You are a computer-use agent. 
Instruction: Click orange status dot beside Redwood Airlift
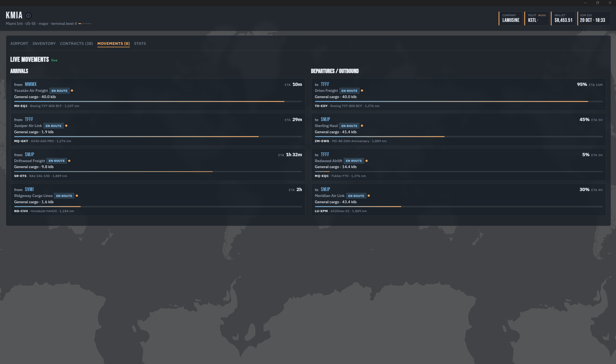coord(367,161)
